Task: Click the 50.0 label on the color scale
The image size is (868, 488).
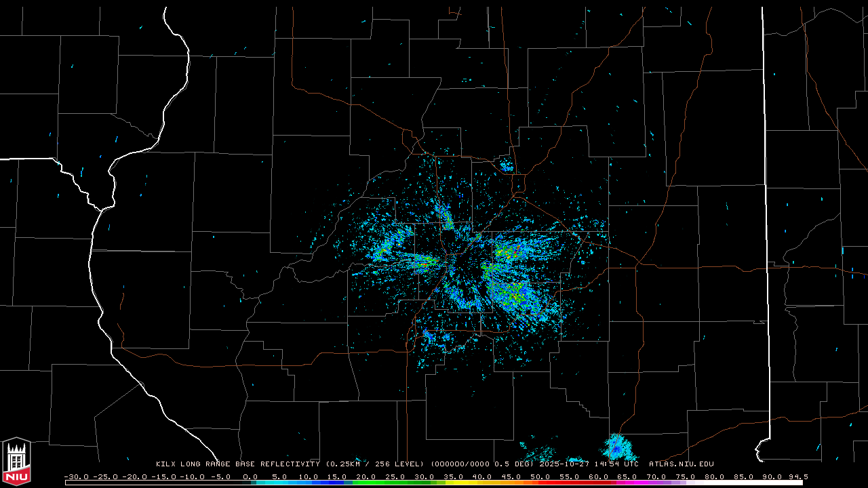Action: click(540, 476)
